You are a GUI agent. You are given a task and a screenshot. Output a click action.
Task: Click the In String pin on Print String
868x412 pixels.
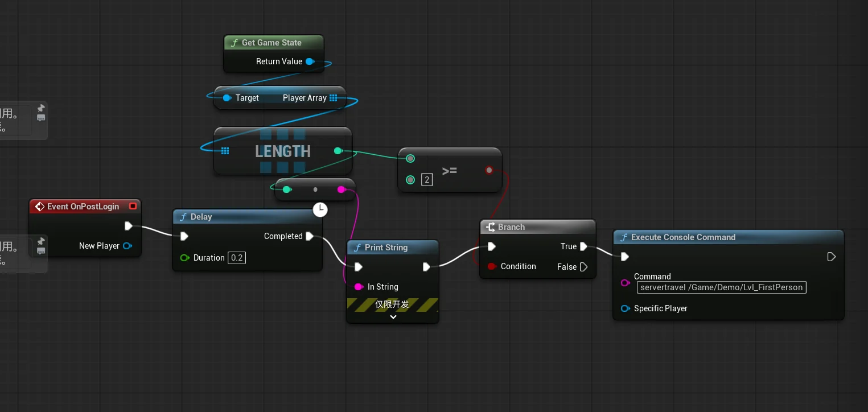(x=359, y=287)
